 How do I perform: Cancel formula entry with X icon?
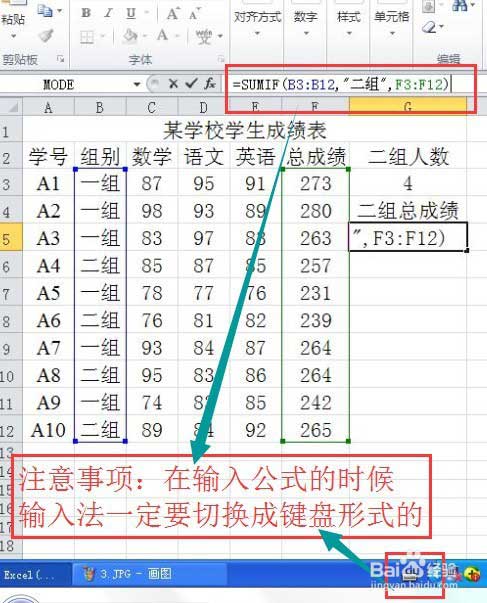[x=173, y=83]
